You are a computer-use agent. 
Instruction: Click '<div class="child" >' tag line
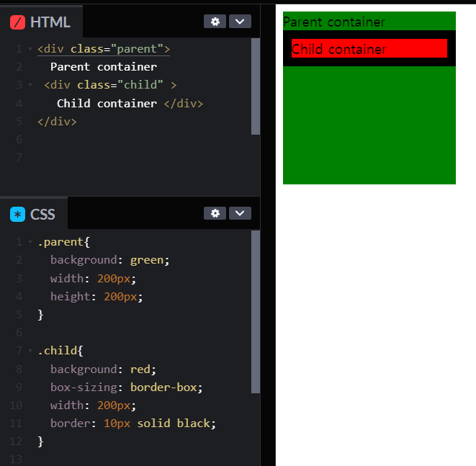pyautogui.click(x=110, y=85)
